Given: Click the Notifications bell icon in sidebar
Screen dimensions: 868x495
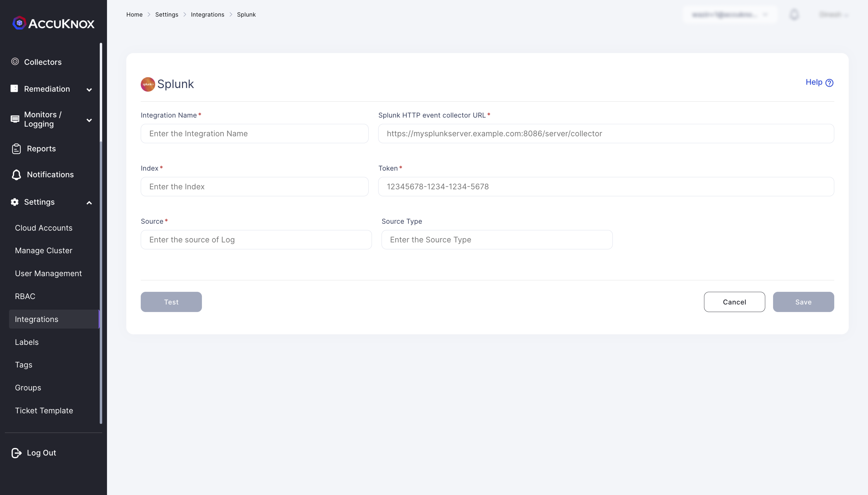Looking at the screenshot, I should click(16, 175).
